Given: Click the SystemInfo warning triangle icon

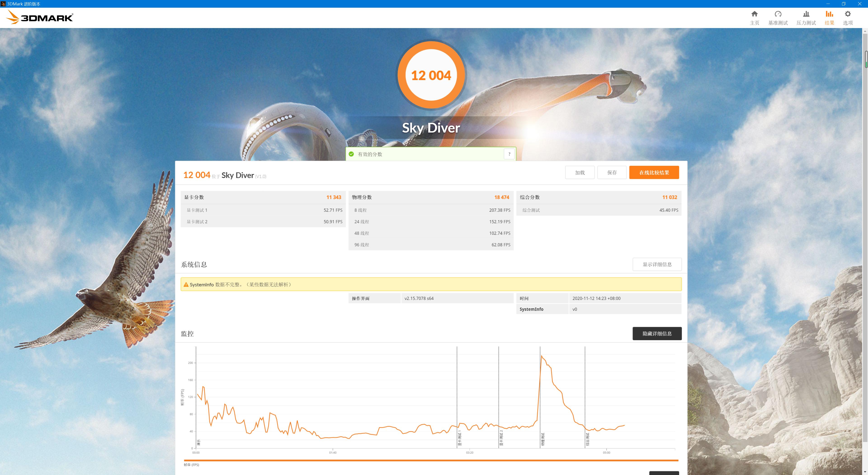Looking at the screenshot, I should click(186, 285).
